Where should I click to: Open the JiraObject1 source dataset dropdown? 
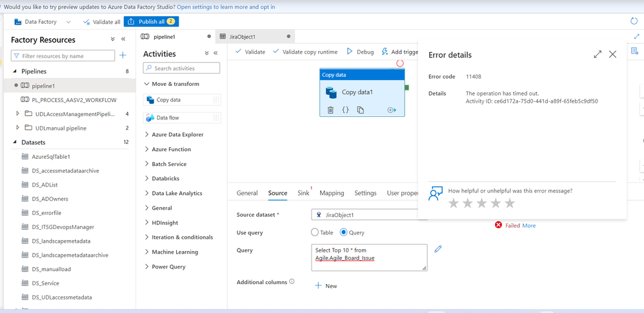[369, 214]
